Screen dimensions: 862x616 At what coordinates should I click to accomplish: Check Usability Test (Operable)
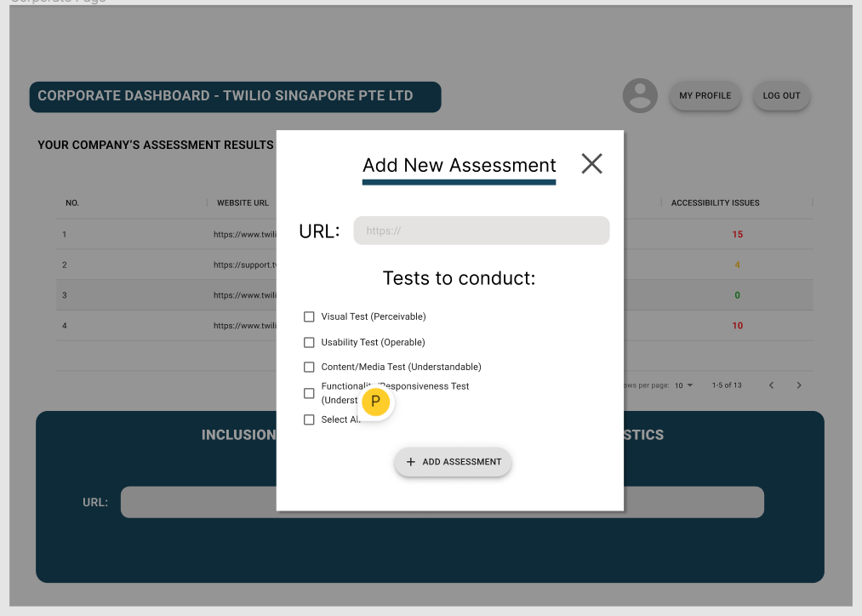point(309,342)
